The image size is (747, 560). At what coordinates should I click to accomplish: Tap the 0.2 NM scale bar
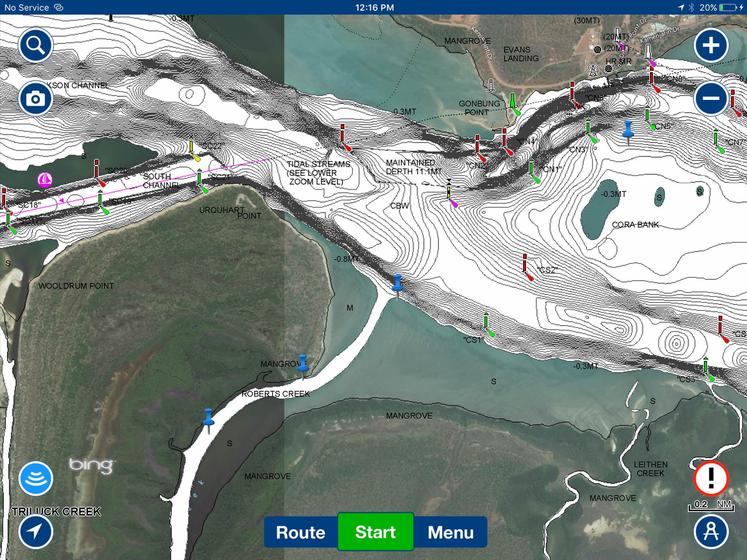[x=711, y=505]
